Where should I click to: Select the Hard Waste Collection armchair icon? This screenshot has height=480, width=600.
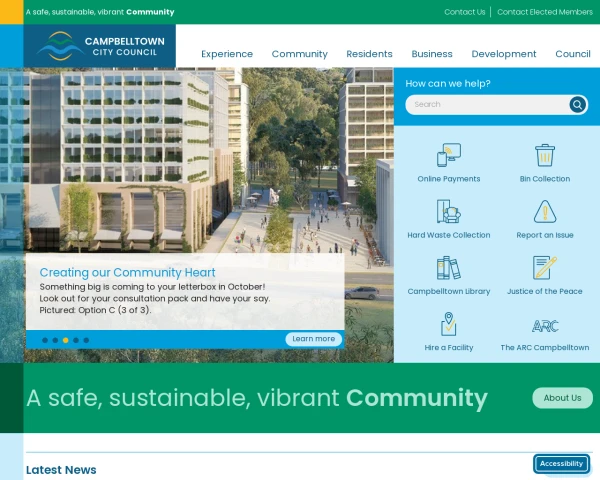point(449,211)
